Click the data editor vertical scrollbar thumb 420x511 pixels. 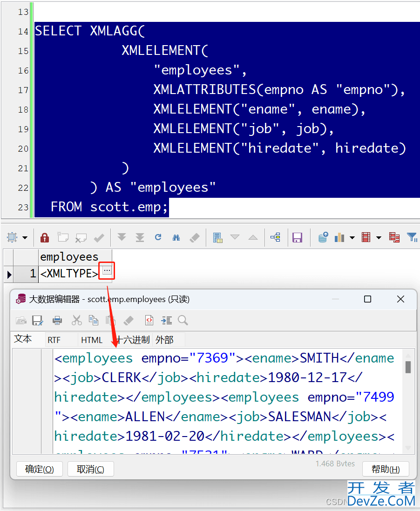(408, 367)
